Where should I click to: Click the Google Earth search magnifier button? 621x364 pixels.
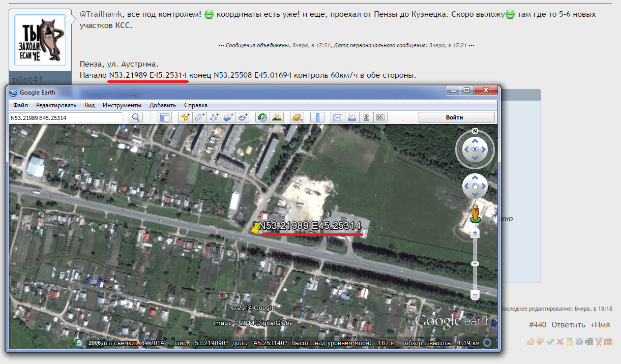[x=136, y=117]
